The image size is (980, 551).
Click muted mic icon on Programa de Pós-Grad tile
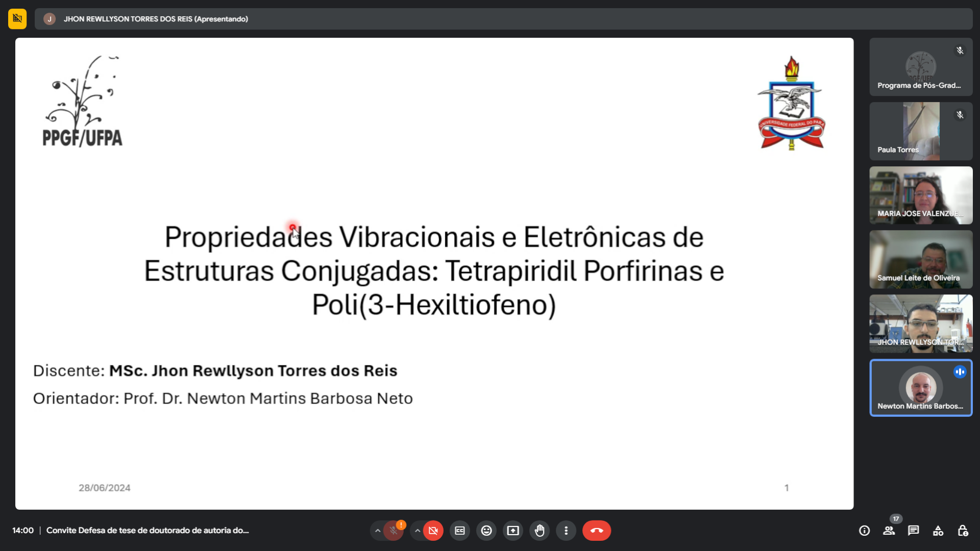(960, 51)
